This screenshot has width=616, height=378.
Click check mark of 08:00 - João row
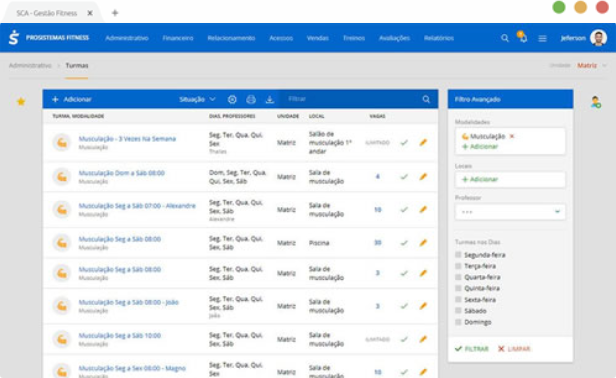click(404, 306)
